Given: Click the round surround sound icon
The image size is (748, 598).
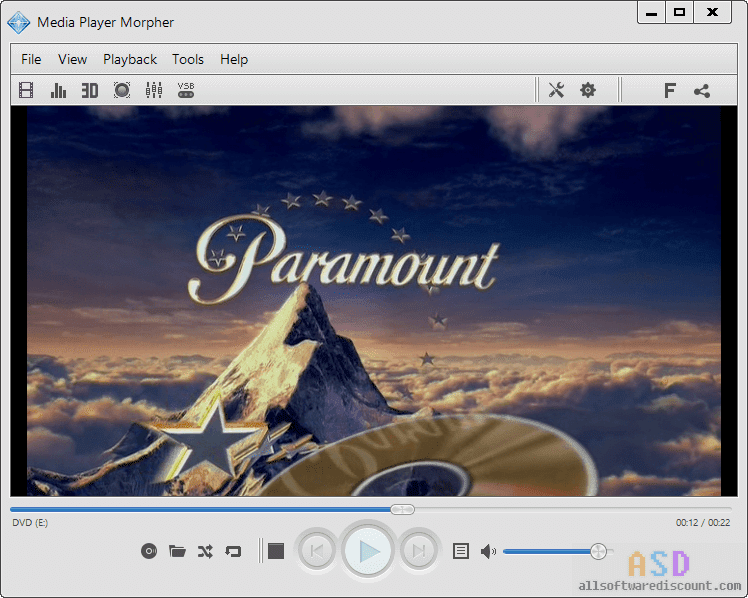Looking at the screenshot, I should tap(122, 90).
